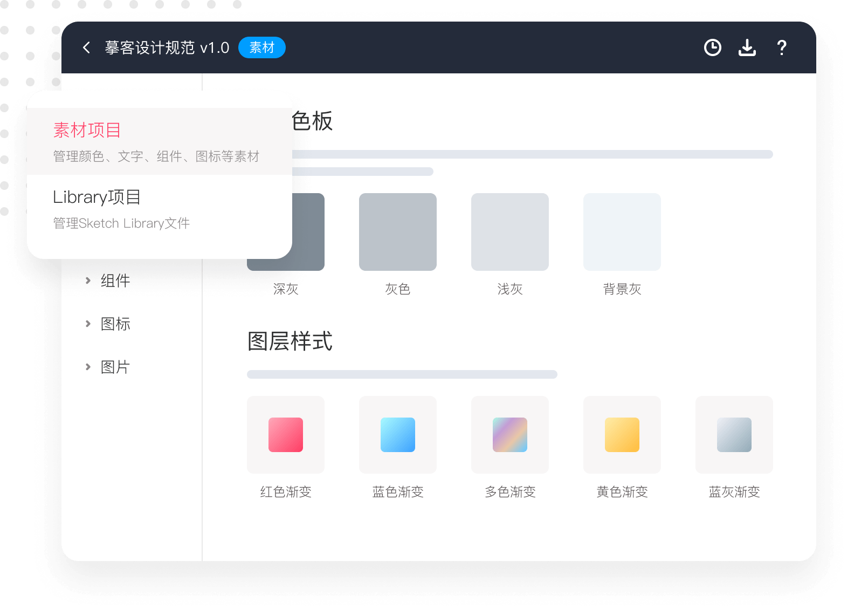Open version history clock icon
This screenshot has height=615, width=868.
click(713, 47)
